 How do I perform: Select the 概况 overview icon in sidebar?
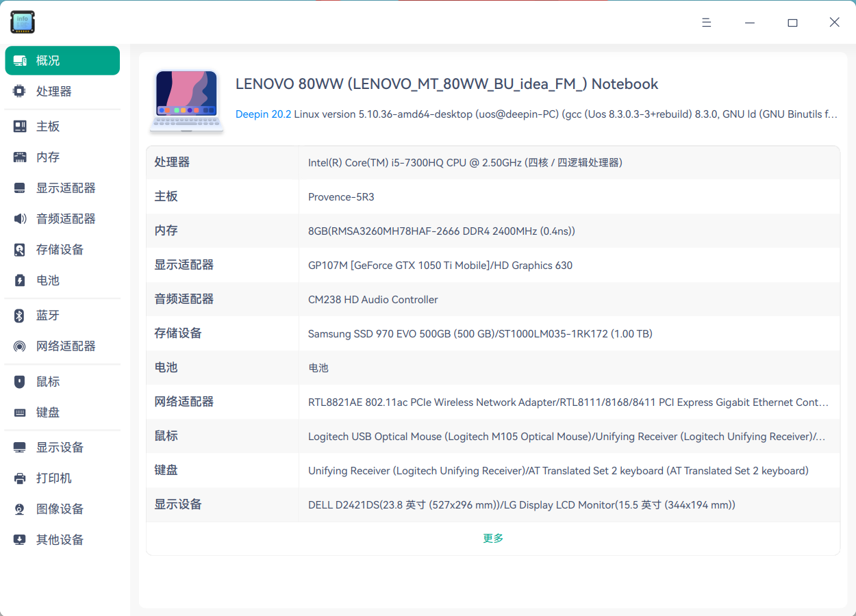(20, 60)
